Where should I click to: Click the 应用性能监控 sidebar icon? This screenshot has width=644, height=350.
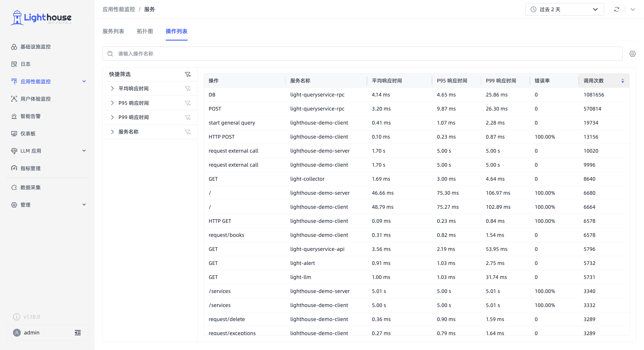click(x=14, y=81)
